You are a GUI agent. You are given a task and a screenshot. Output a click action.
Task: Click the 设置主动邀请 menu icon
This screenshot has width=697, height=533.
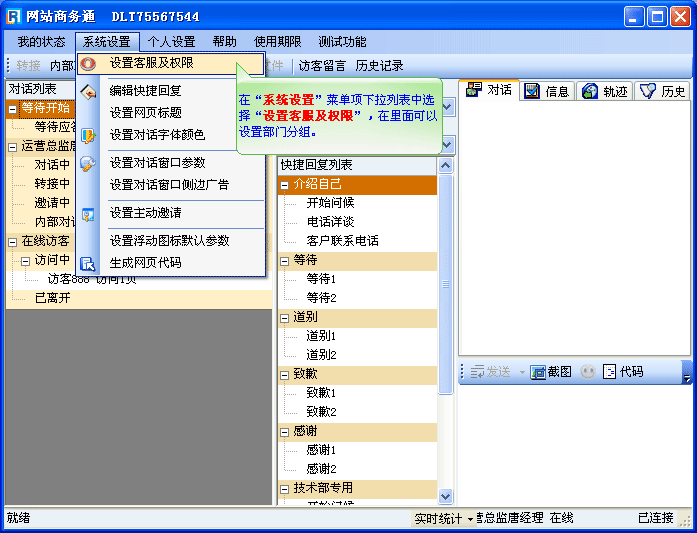89,213
